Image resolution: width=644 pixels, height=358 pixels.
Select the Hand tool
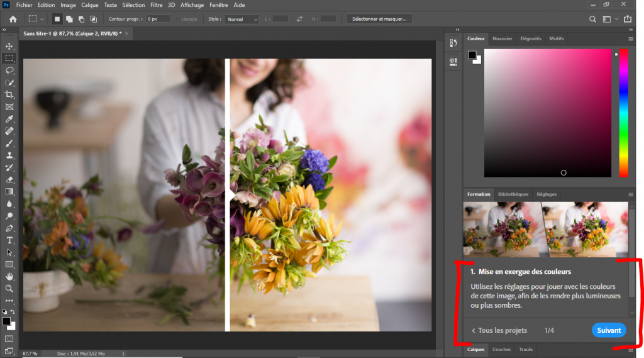(9, 276)
